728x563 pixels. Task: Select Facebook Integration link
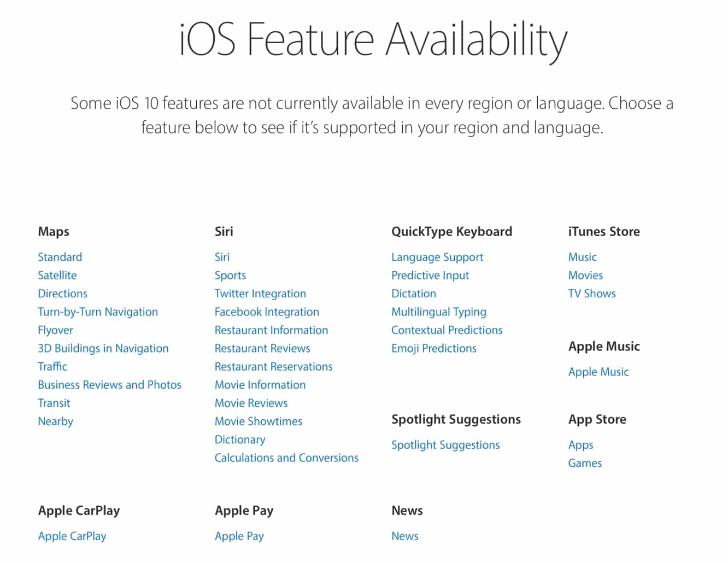click(x=267, y=312)
